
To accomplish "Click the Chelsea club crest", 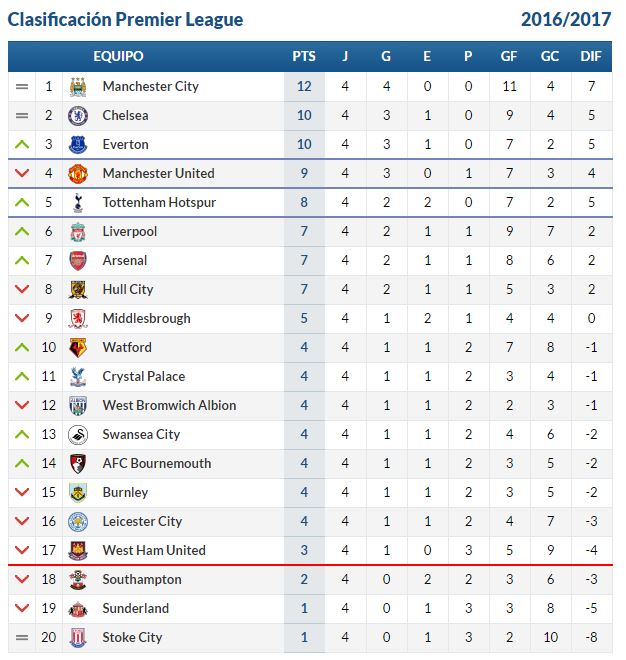I will click(78, 116).
